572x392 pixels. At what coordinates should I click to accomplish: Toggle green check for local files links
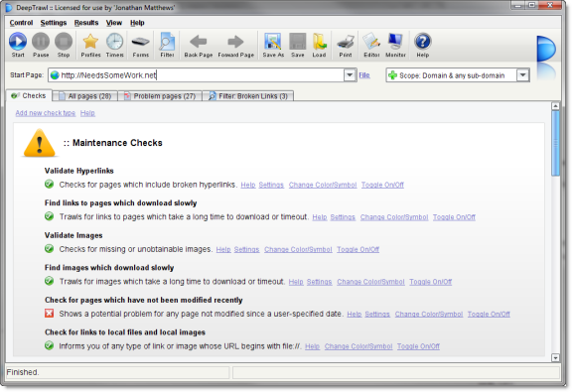[x=50, y=345]
